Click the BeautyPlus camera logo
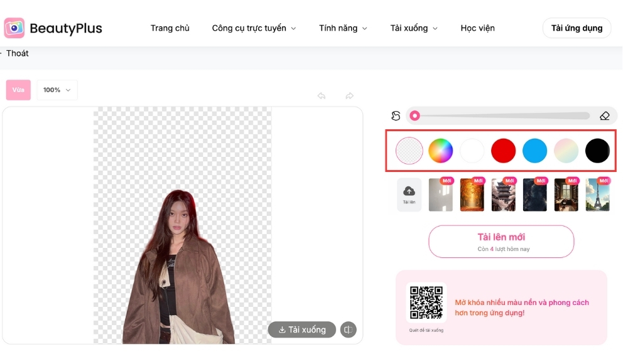628x364 pixels. tap(16, 28)
